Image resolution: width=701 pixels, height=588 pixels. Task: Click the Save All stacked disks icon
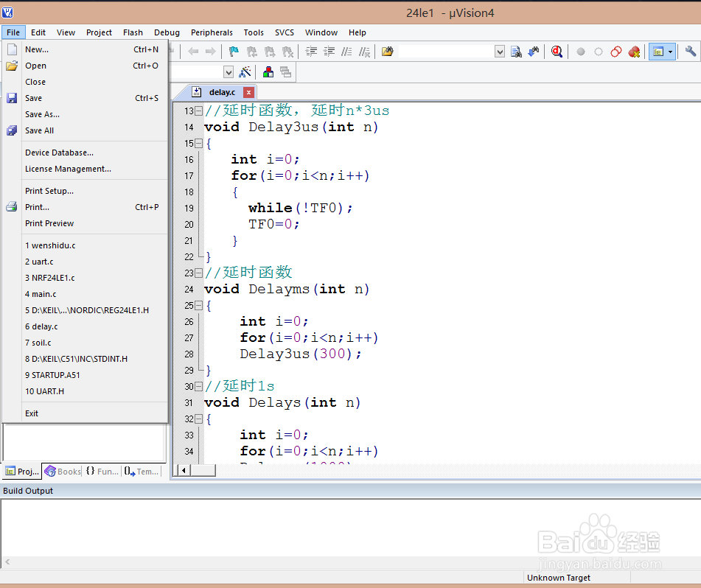point(12,130)
